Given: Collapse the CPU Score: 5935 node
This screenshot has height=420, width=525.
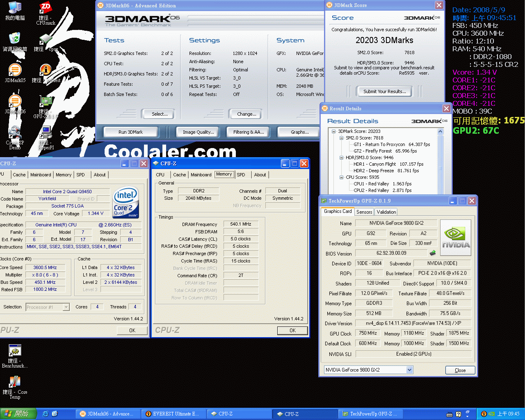Looking at the screenshot, I should (x=341, y=177).
